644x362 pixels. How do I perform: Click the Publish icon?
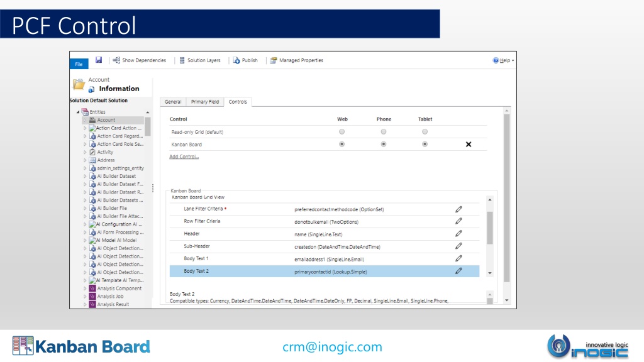236,60
